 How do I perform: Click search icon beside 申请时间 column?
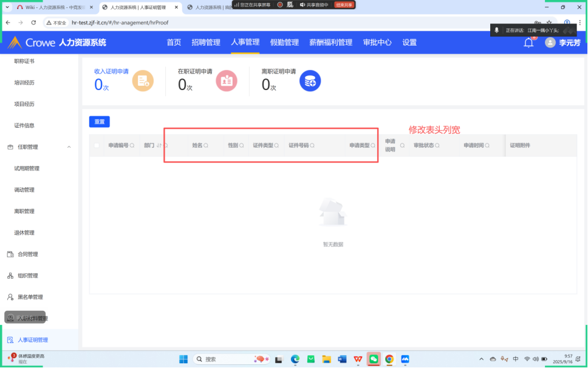coord(487,145)
